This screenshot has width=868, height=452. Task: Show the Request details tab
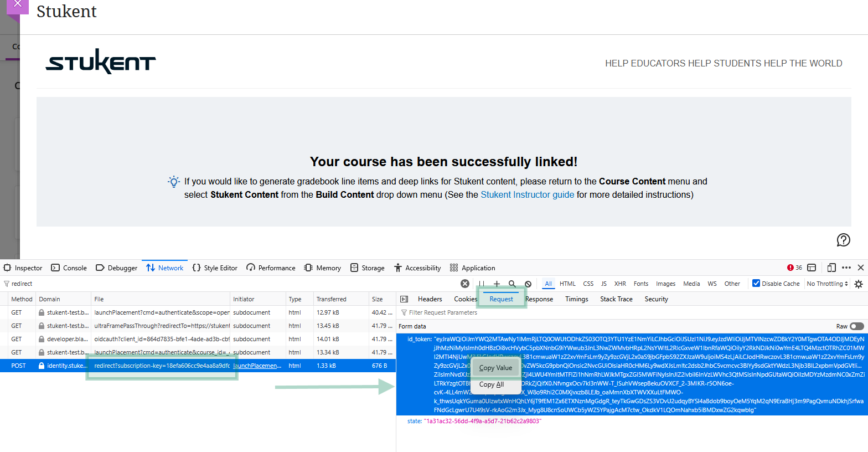point(502,299)
